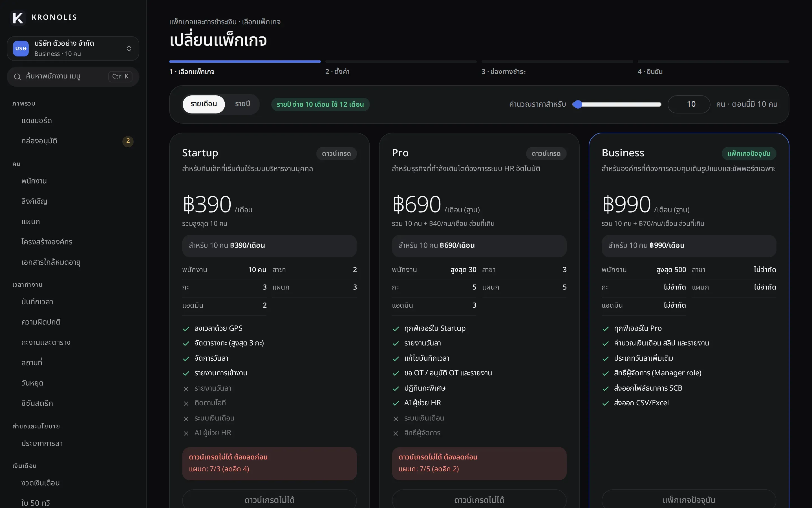This screenshot has width=812, height=508.
Task: Click the ดาวน์เกรด badge on Startup card
Action: pyautogui.click(x=337, y=154)
